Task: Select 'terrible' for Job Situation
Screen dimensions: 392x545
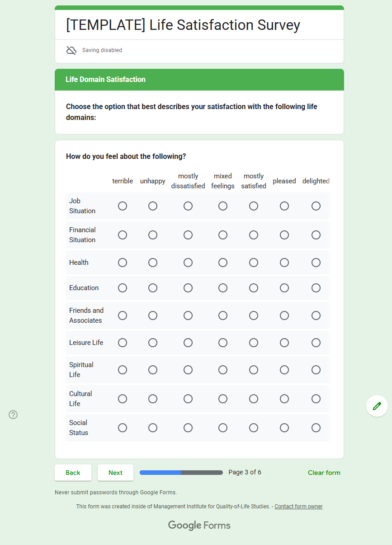Action: [x=123, y=206]
